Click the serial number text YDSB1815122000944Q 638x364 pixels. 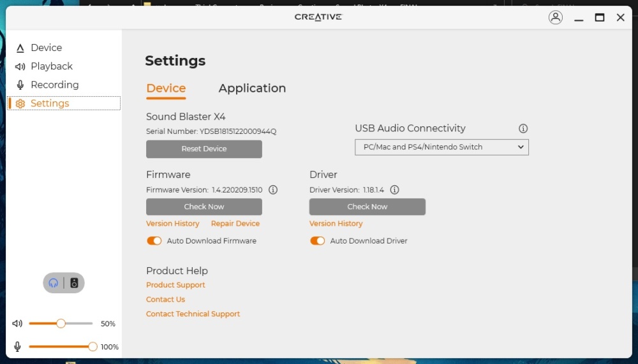(237, 131)
